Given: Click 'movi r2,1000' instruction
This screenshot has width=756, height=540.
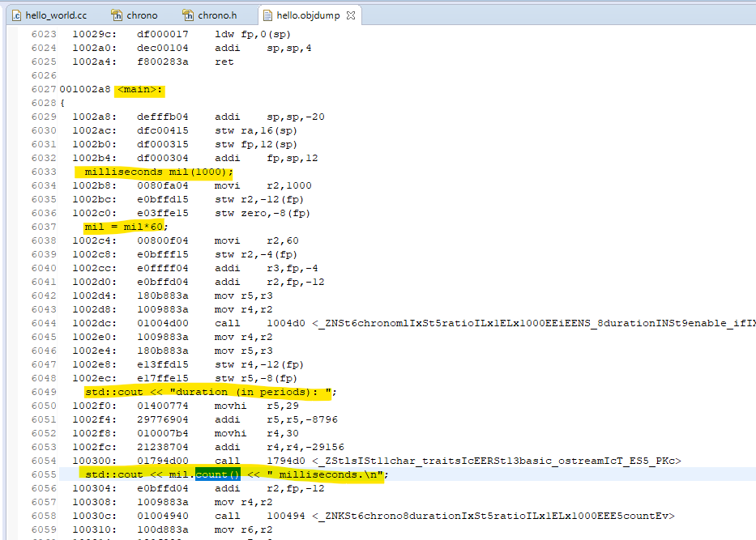Looking at the screenshot, I should pyautogui.click(x=263, y=186).
